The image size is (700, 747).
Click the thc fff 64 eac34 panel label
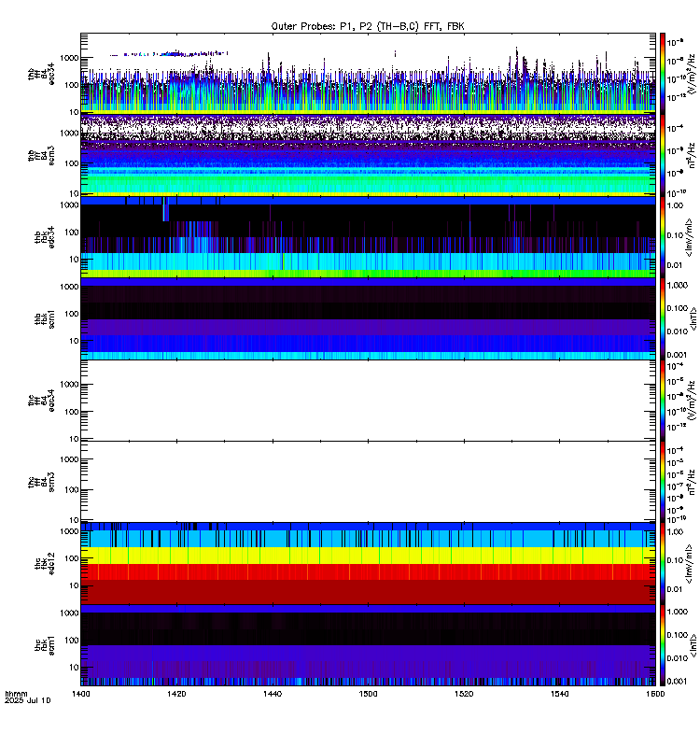click(x=41, y=401)
